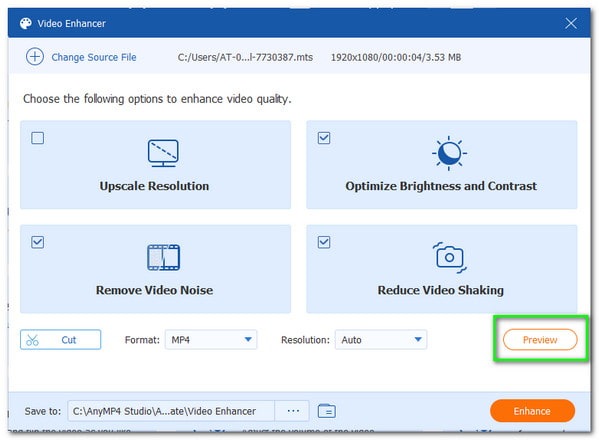599x440 pixels.
Task: Click the Reduce Video Shaking label
Action: (441, 290)
